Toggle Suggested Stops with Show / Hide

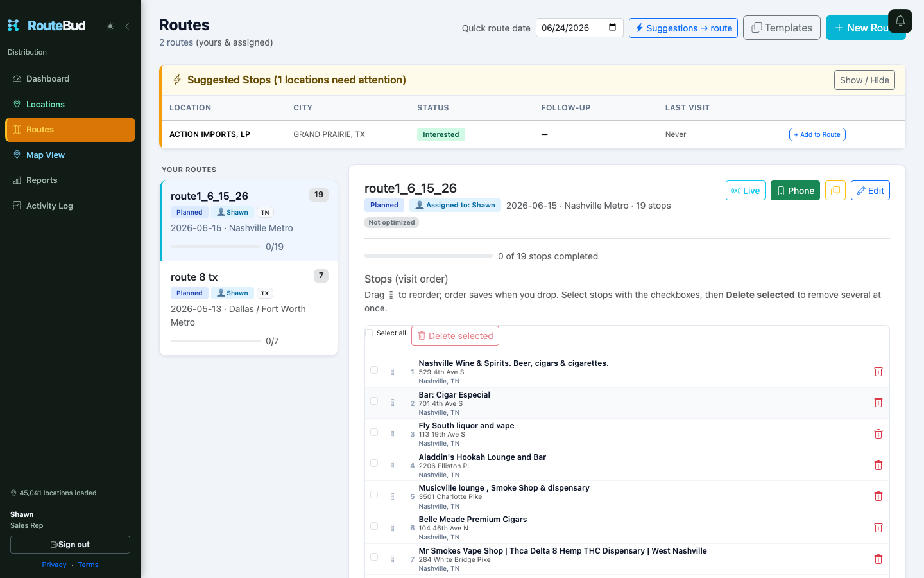pyautogui.click(x=864, y=80)
